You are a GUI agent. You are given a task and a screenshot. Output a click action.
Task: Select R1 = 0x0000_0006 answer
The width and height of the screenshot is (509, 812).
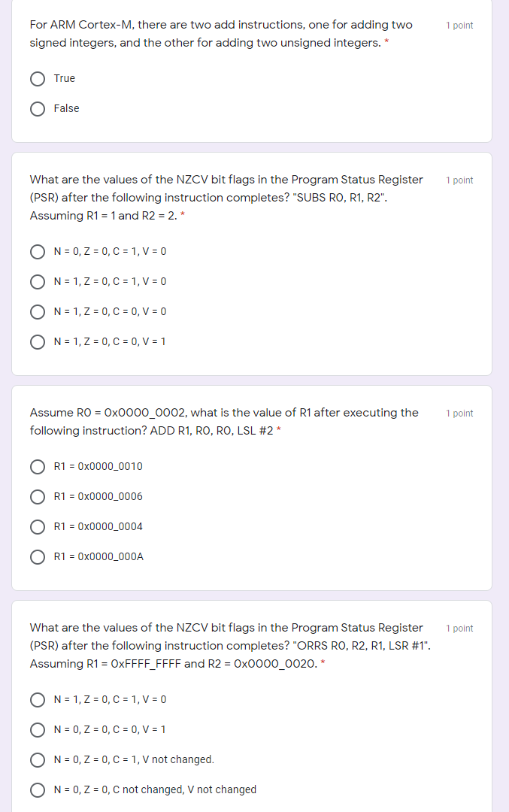38,497
